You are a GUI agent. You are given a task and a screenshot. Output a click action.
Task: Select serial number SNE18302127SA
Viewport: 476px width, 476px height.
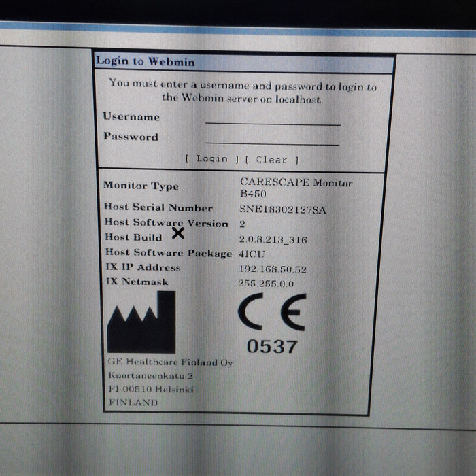point(282,210)
